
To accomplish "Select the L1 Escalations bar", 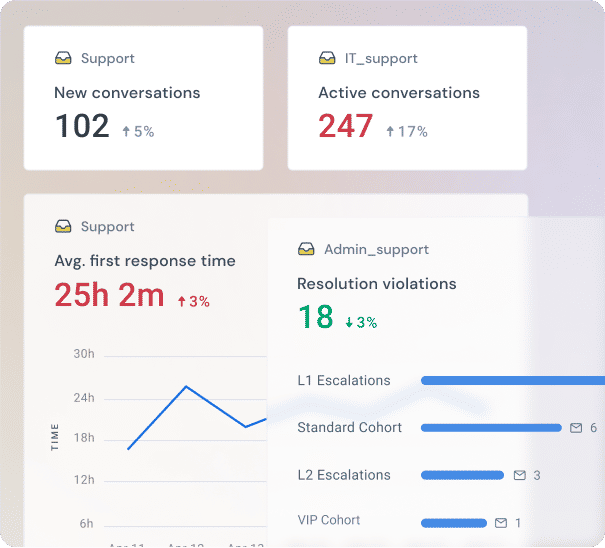I will (x=513, y=381).
